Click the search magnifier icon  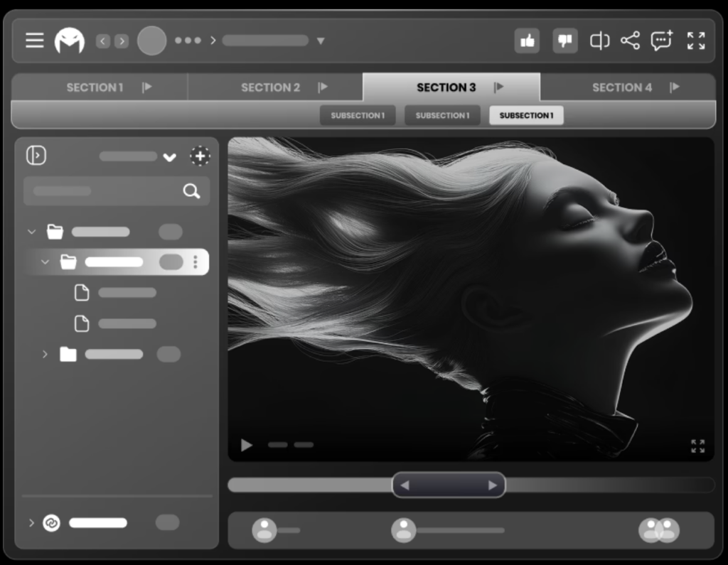(x=191, y=191)
